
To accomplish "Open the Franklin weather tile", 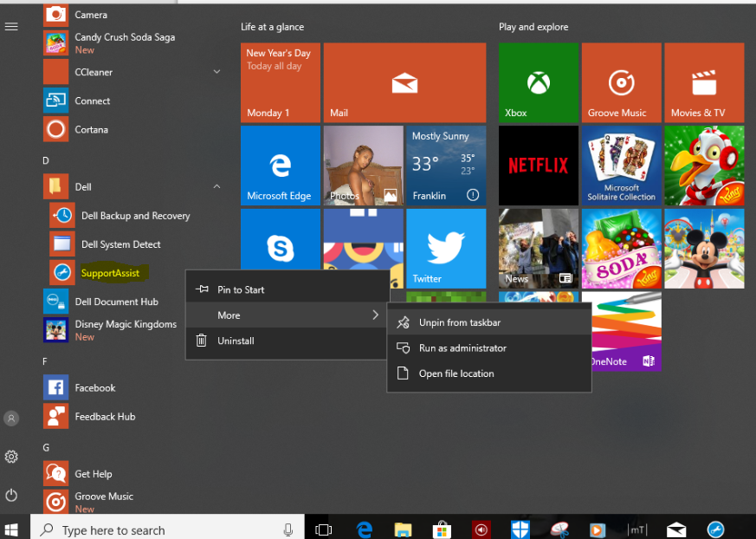I will point(446,166).
